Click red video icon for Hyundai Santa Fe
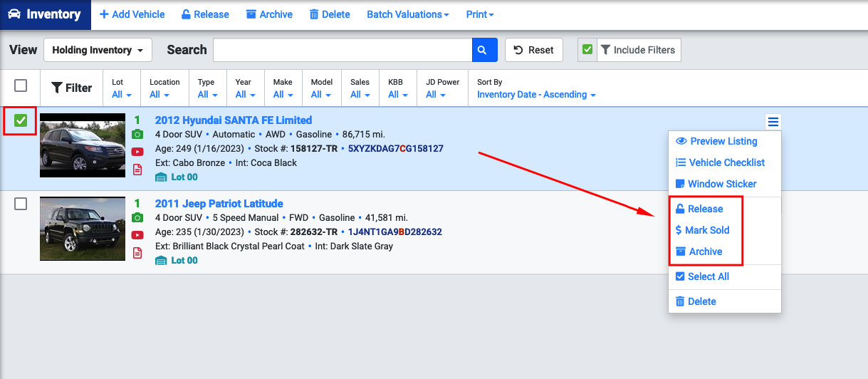The image size is (868, 379). click(x=137, y=152)
